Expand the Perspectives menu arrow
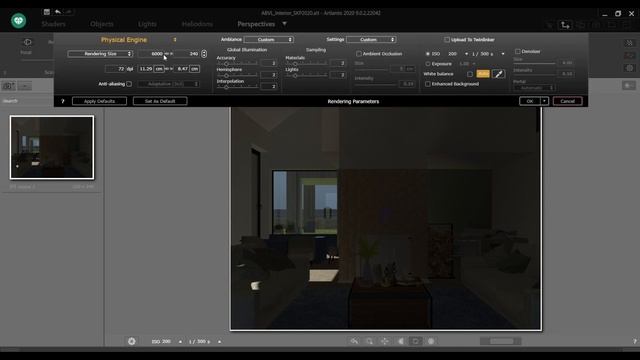The height and width of the screenshot is (360, 640). point(284,24)
